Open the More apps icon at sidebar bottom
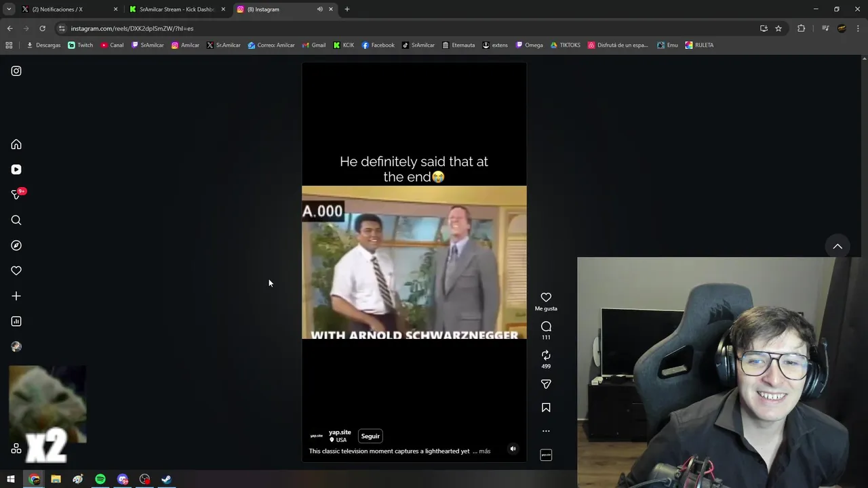This screenshot has height=488, width=868. click(16, 448)
